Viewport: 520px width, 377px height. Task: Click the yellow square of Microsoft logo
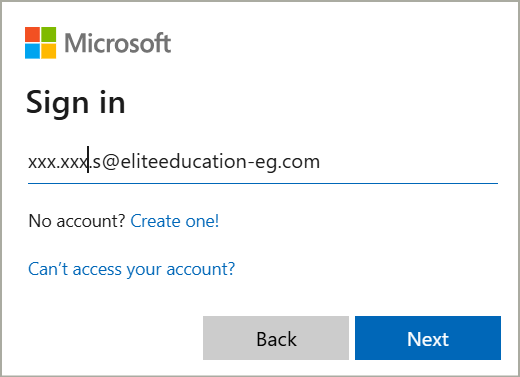point(49,51)
